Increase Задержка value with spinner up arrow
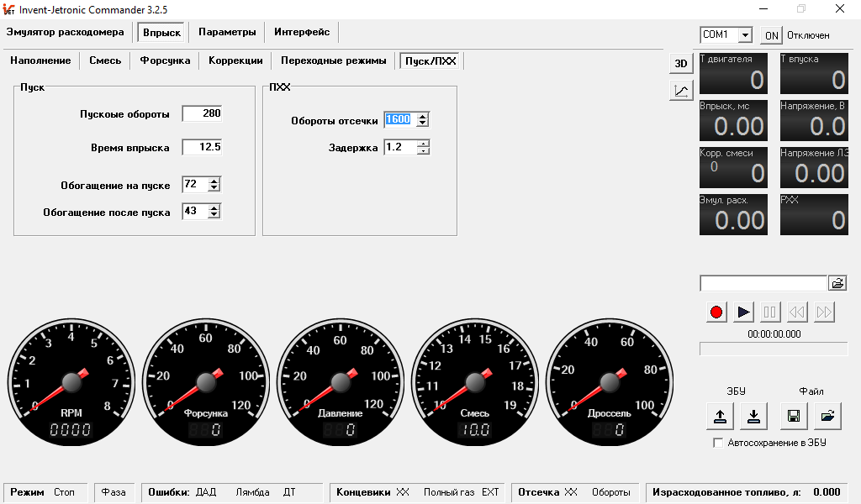861x504 pixels. pyautogui.click(x=423, y=144)
